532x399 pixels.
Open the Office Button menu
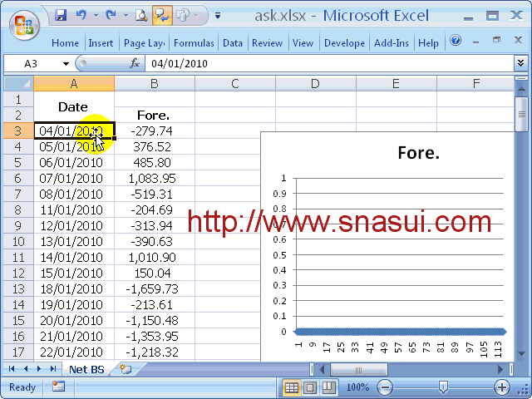click(25, 24)
